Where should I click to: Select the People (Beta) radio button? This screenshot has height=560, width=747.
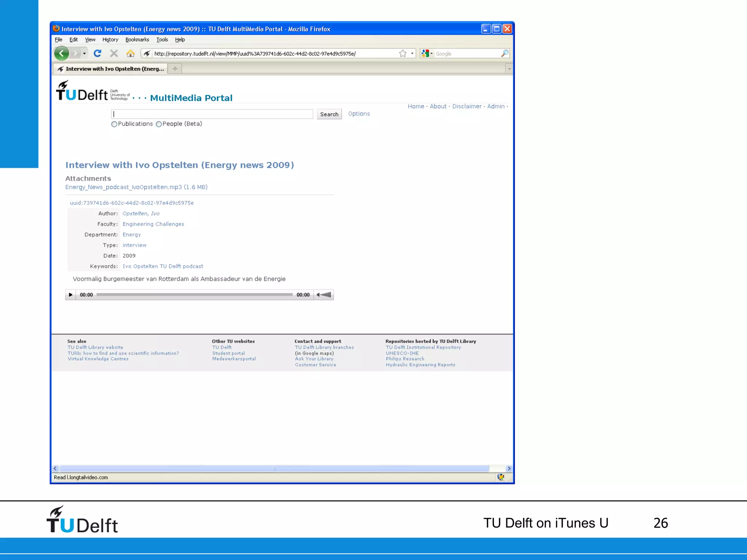159,124
